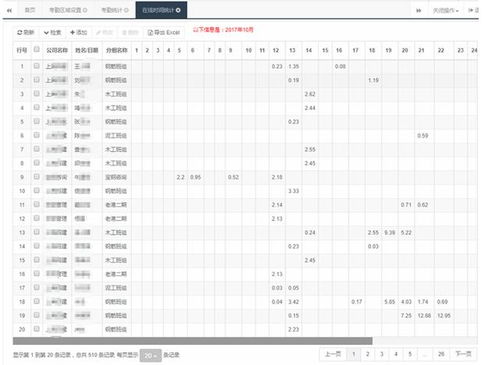Click the 7.25 cell in row 19
Screen dimensions: 499x365
406,315
